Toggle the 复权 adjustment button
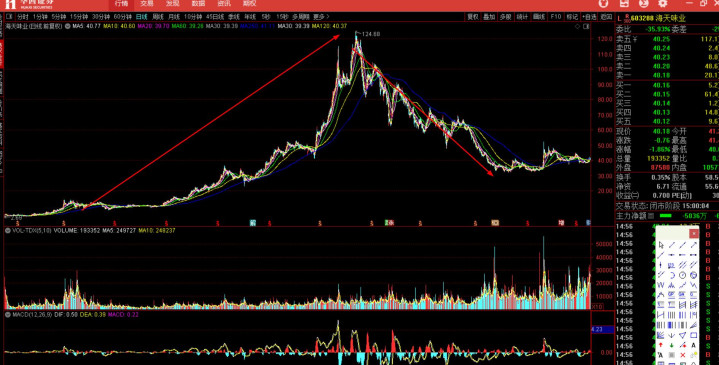Viewport: 719px width, 365px height. (473, 17)
